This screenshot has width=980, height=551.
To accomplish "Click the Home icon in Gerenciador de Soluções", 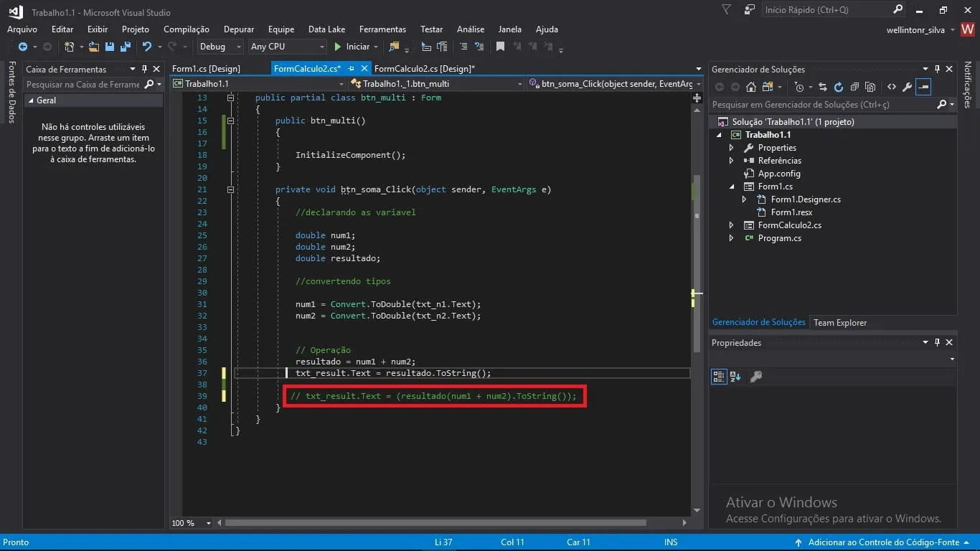I will click(x=750, y=87).
